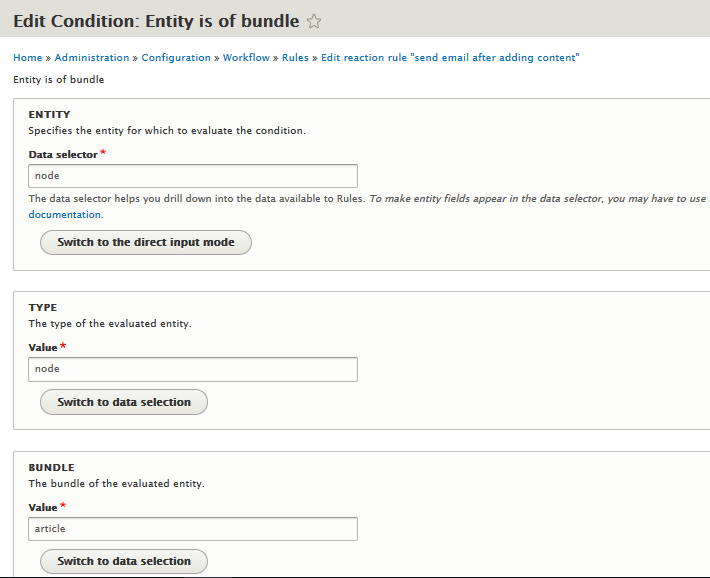Viewport: 710px width, 578px height.
Task: Click the ENTITY fieldset heading
Action: click(49, 114)
